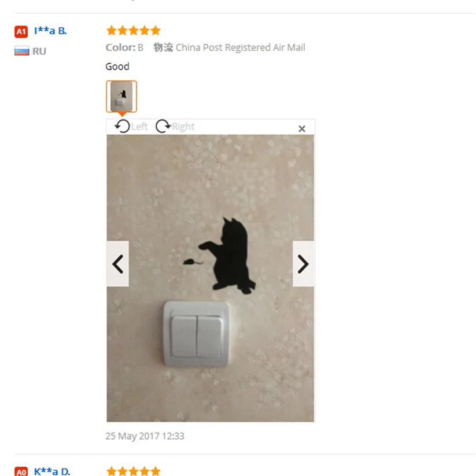The width and height of the screenshot is (476, 476).
Task: Click the 'Color: B' variant label
Action: tap(124, 47)
